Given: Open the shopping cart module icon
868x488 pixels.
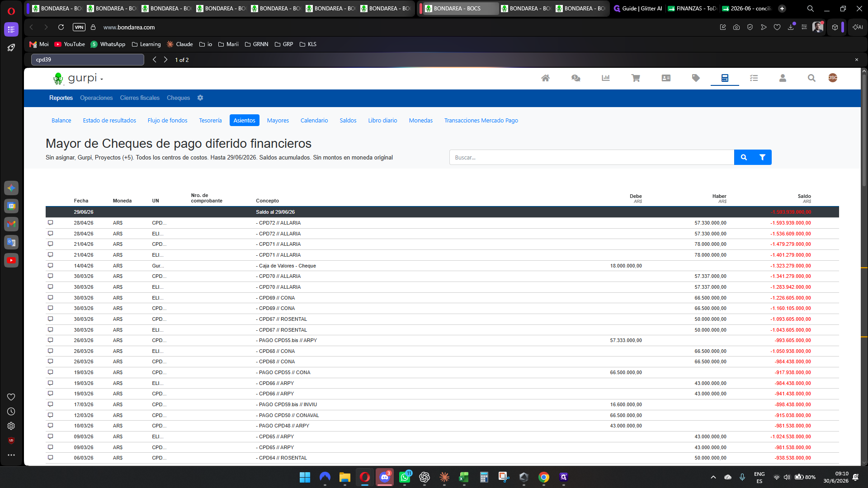Looking at the screenshot, I should (636, 78).
